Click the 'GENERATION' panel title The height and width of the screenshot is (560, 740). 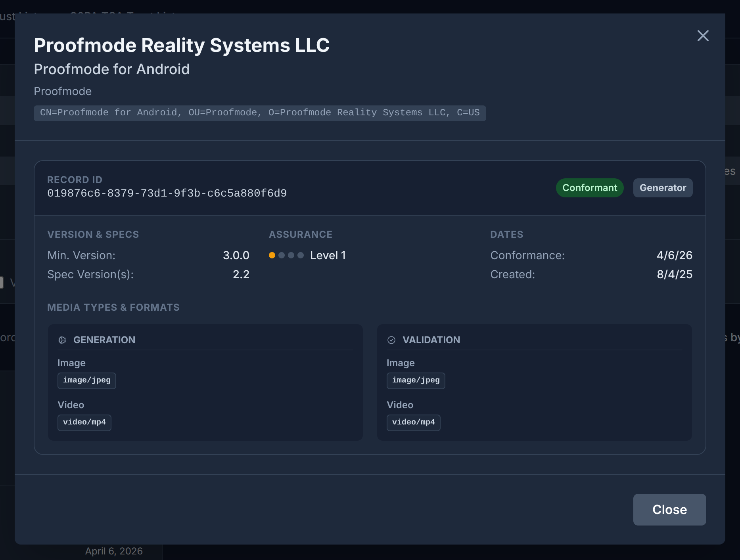(x=104, y=340)
